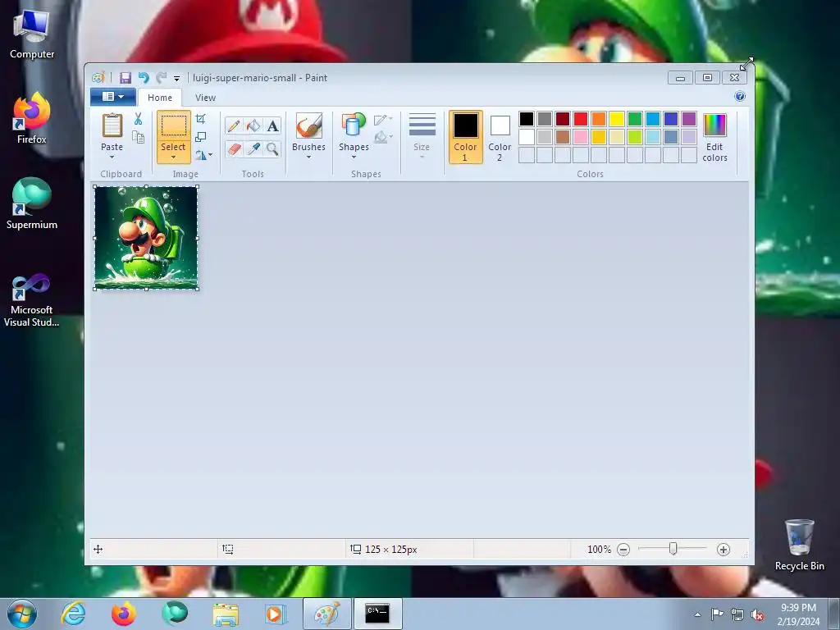Expand the Select dropdown arrow

174,157
